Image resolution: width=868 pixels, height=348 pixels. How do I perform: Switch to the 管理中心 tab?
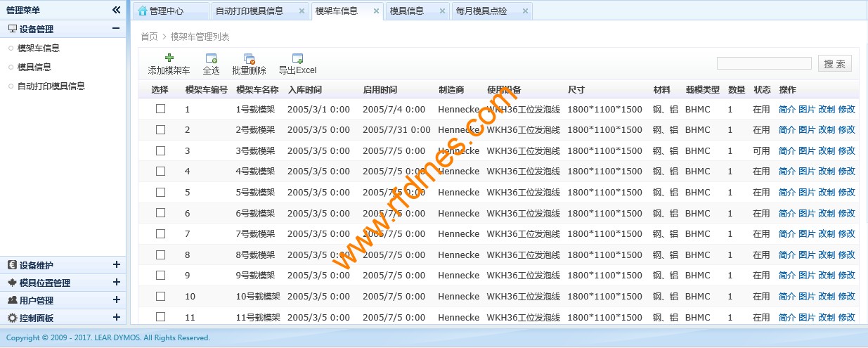point(171,11)
